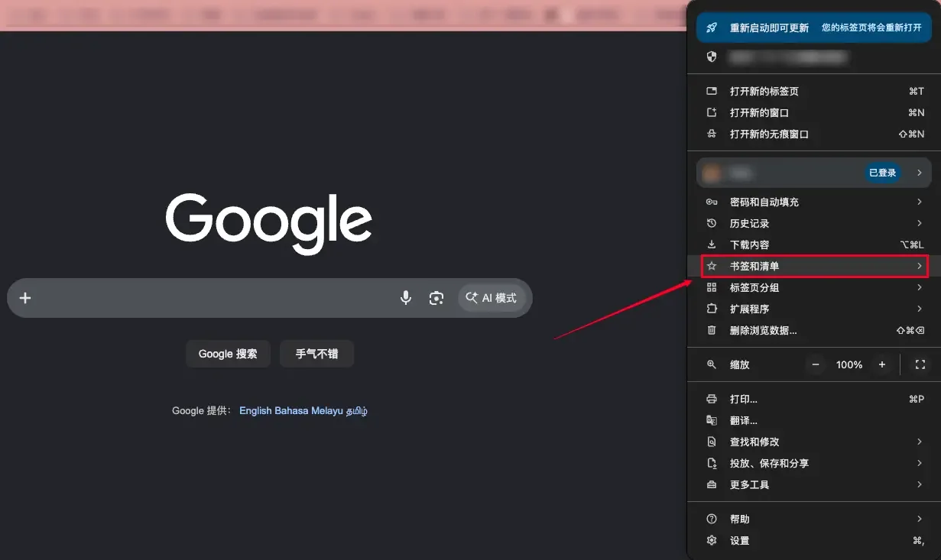Image resolution: width=941 pixels, height=560 pixels.
Task: Open 扩展程序 submenu
Action: point(813,309)
